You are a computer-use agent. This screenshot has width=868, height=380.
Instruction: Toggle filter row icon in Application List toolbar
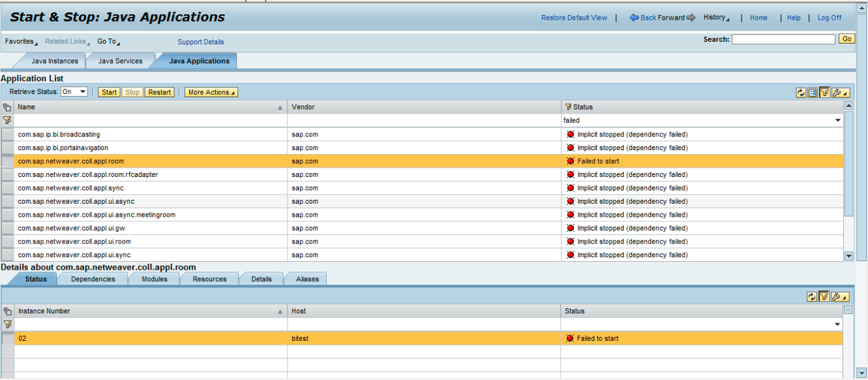point(825,93)
